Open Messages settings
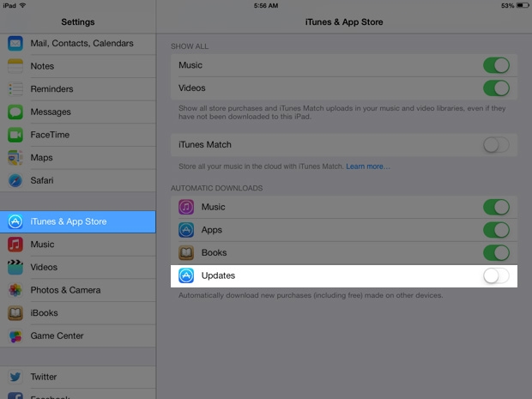This screenshot has width=532, height=399. pyautogui.click(x=78, y=112)
